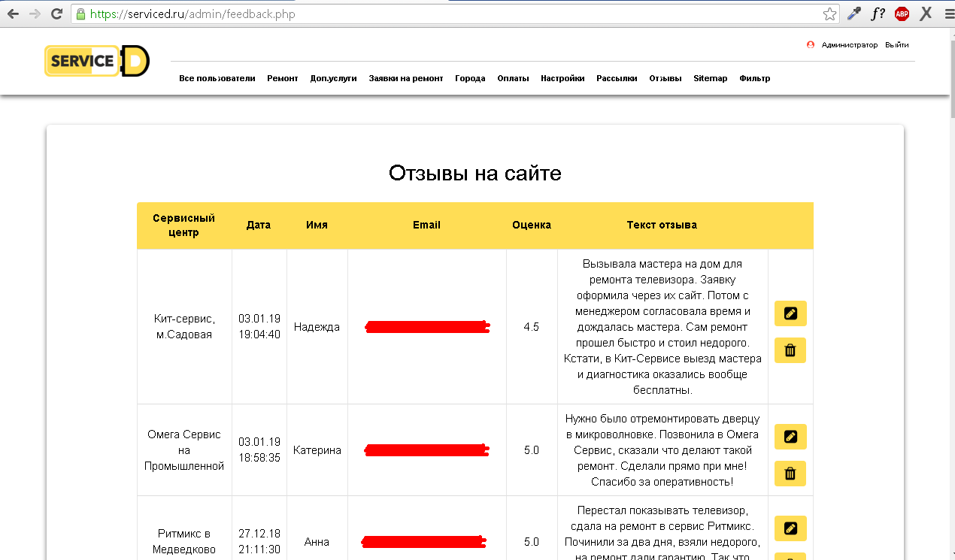Click the Отзывы на сайте page heading
The height and width of the screenshot is (560, 955).
point(475,173)
